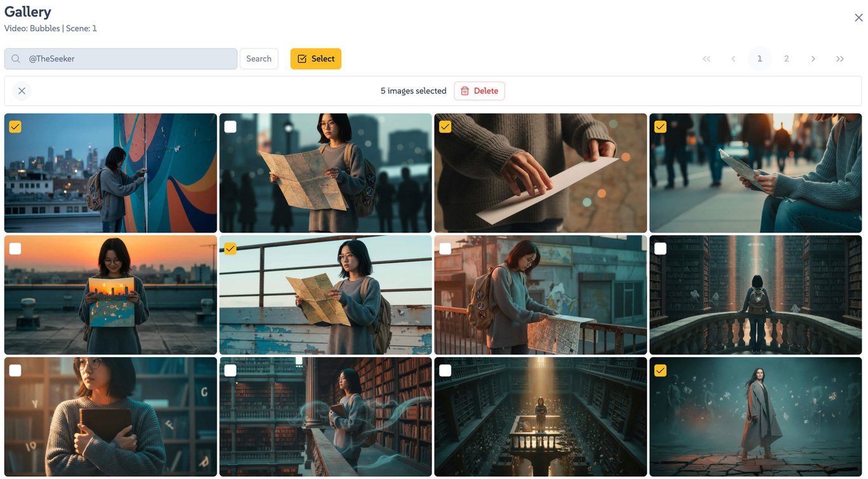Uncheck the seated person reading on street image
Screen dimensions: 868x479
(660, 127)
